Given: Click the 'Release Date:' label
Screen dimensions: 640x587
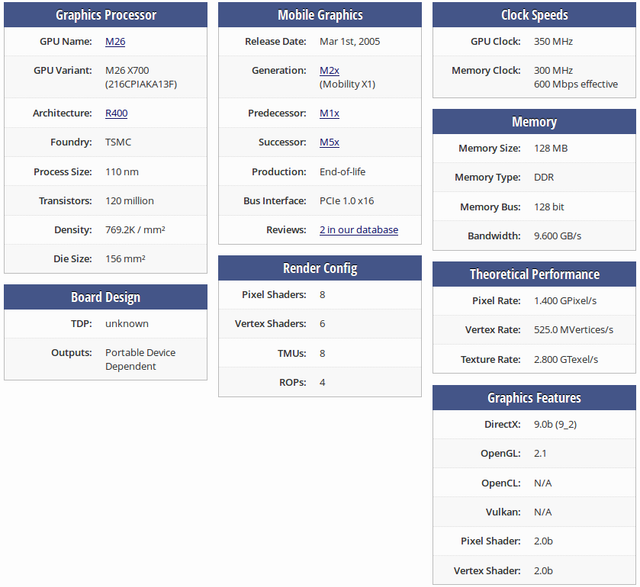Looking at the screenshot, I should click(x=276, y=42).
